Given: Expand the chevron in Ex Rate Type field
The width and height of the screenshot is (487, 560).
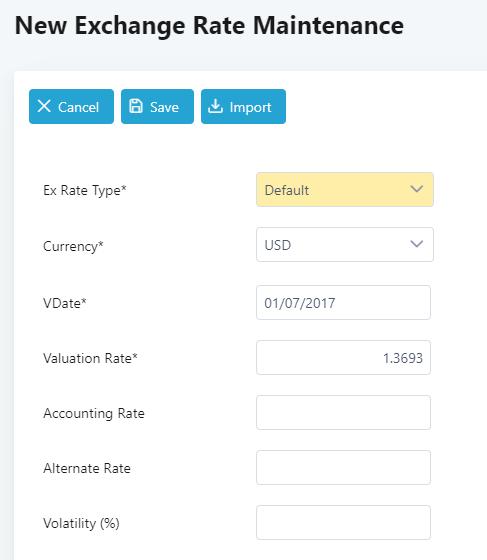Looking at the screenshot, I should coord(417,189).
